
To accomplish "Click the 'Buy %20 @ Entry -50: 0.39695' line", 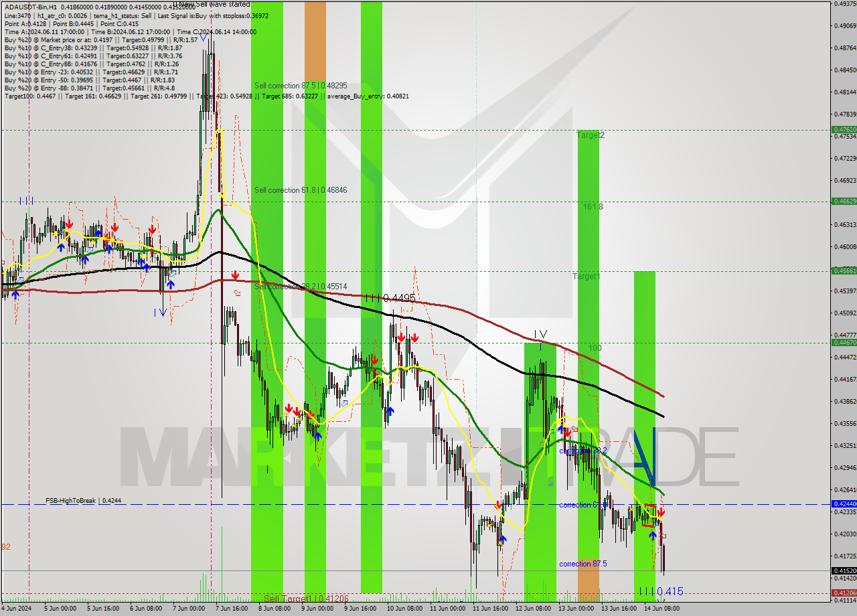I will pos(90,80).
